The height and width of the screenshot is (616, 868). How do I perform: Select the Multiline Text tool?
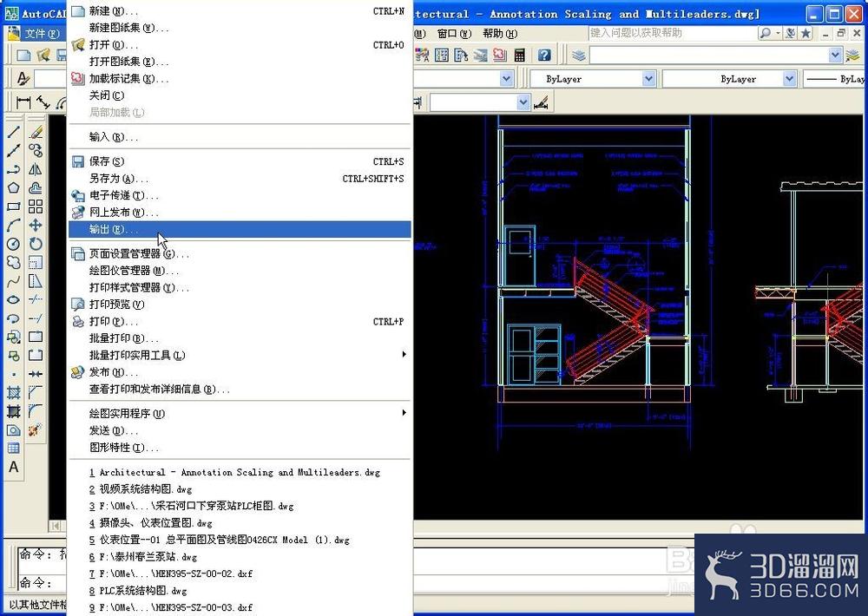13,467
